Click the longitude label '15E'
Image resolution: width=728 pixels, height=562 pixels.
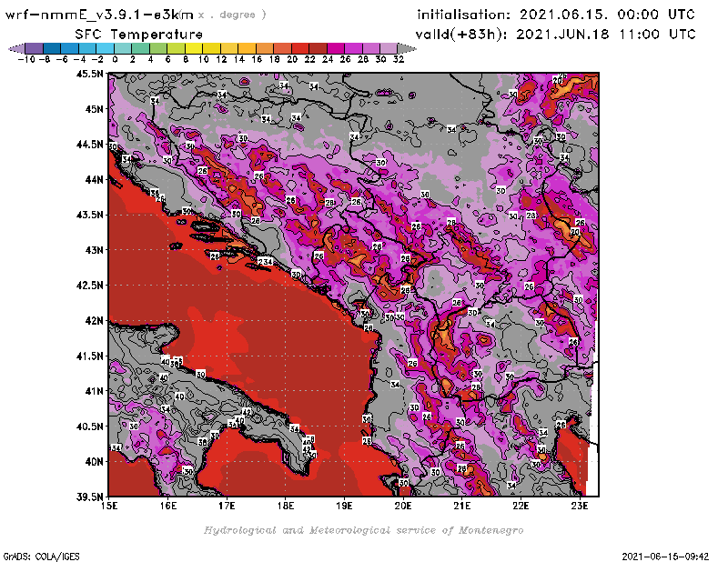coord(109,506)
